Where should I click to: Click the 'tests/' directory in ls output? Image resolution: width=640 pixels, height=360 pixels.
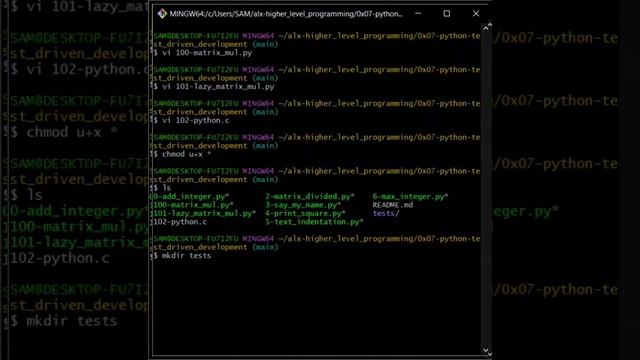386,213
